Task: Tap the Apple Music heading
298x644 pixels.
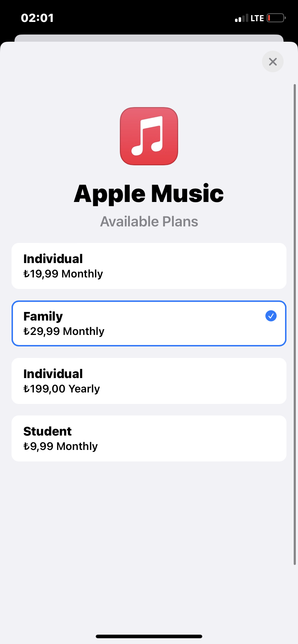Action: (x=149, y=194)
